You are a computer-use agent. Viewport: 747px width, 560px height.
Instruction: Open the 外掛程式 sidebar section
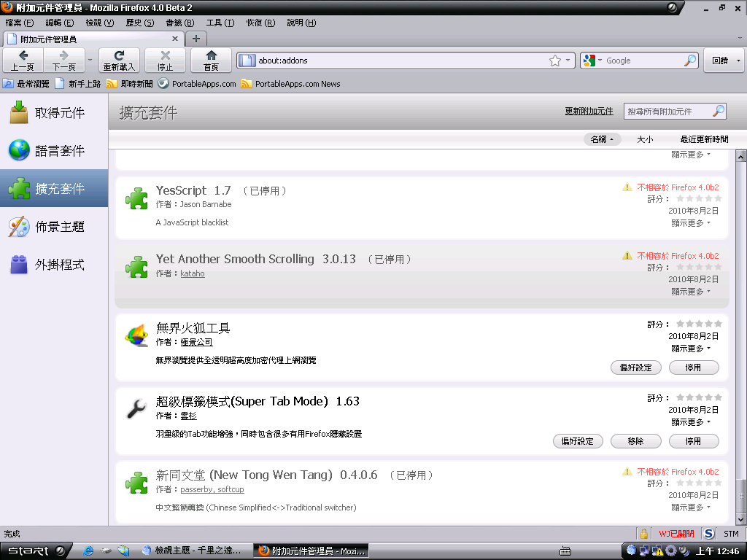[x=54, y=265]
